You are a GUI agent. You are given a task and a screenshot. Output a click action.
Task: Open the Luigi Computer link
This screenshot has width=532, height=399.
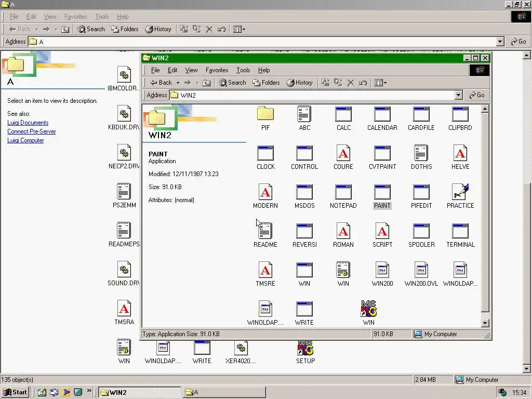coord(25,140)
